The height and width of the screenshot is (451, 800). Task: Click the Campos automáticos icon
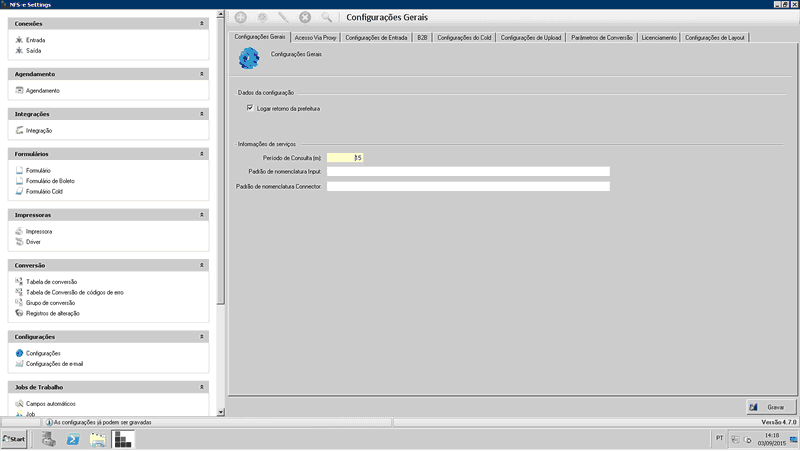pyautogui.click(x=19, y=404)
